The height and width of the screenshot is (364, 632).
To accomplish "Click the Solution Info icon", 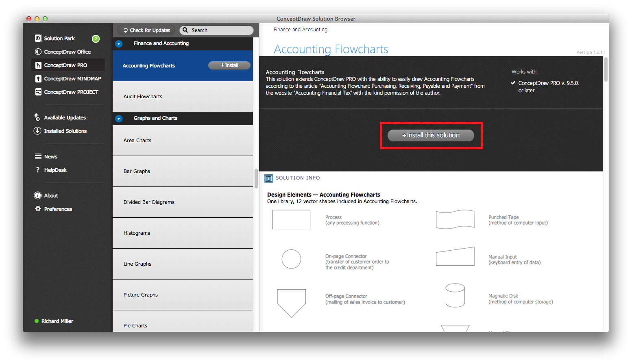I will point(268,178).
